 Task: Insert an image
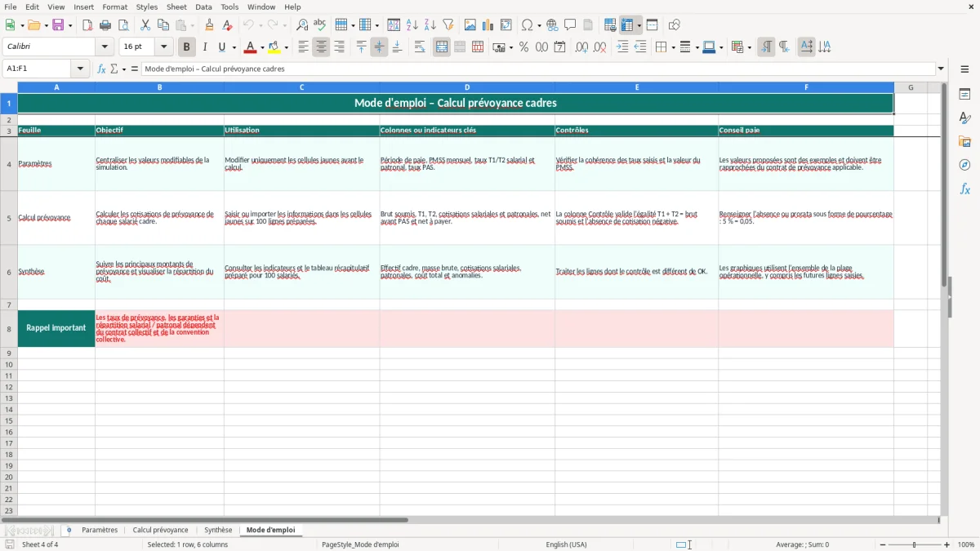click(470, 25)
